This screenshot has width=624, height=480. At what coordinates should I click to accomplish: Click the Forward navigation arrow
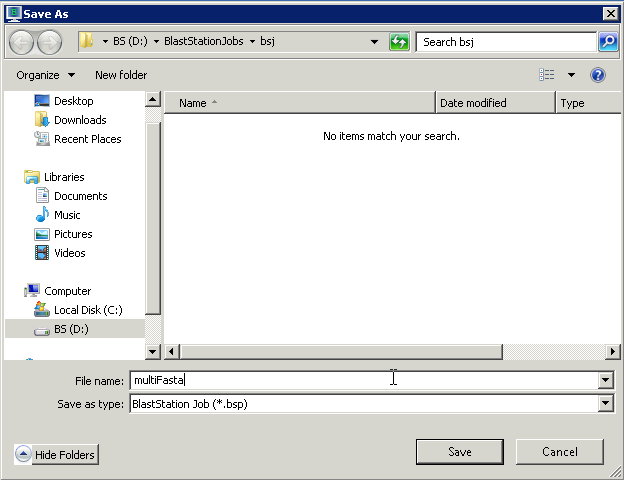[50, 42]
